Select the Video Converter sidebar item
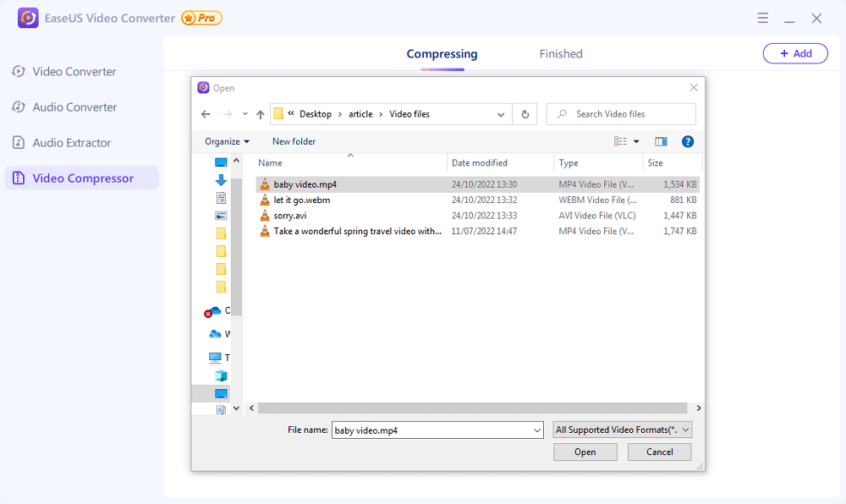This screenshot has height=504, width=846. 74,72
